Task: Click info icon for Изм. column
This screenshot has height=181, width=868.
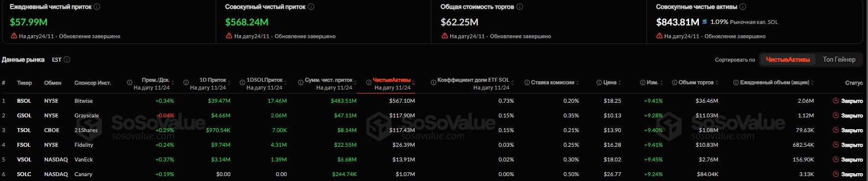Action: pyautogui.click(x=643, y=82)
